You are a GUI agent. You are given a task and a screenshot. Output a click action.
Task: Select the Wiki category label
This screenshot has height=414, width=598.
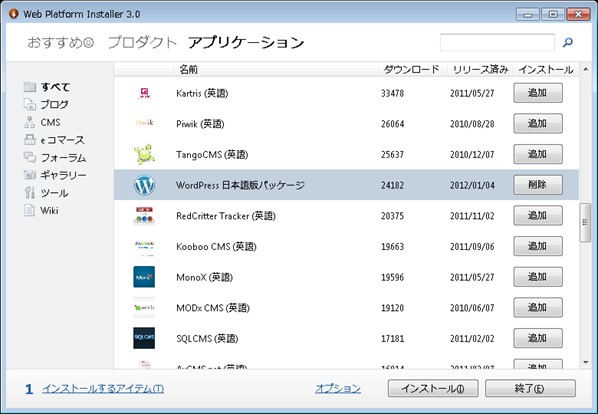(x=50, y=210)
